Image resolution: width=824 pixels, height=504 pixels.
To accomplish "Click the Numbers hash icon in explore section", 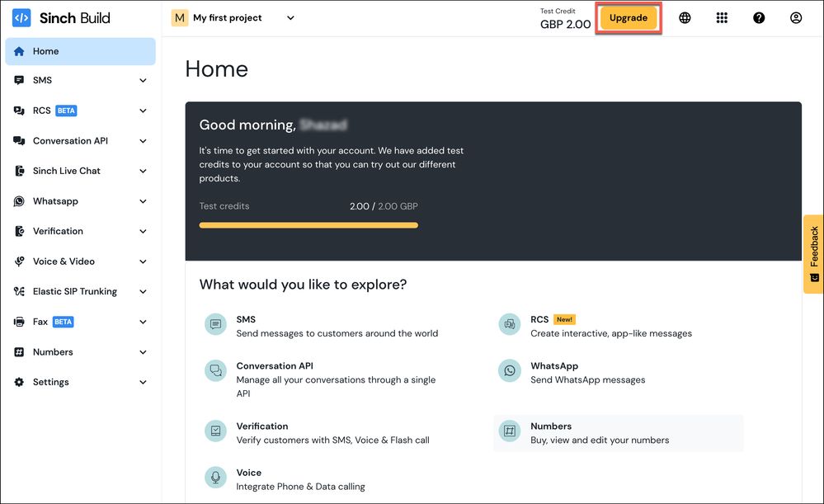I will point(510,431).
